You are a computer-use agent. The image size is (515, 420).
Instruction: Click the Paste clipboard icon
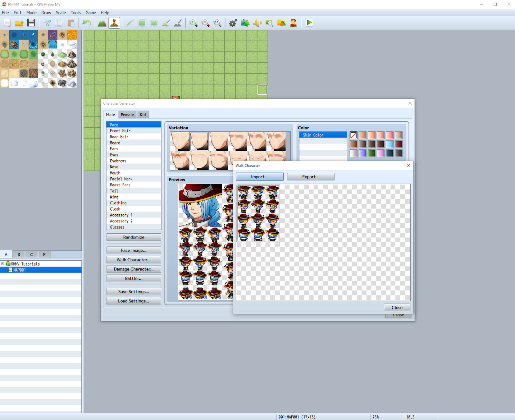71,23
